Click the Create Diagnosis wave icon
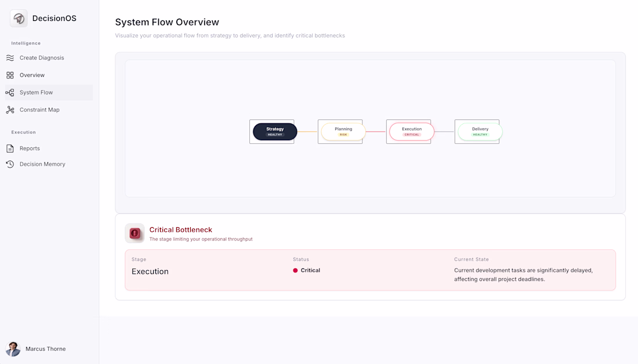The height and width of the screenshot is (364, 638). point(10,58)
